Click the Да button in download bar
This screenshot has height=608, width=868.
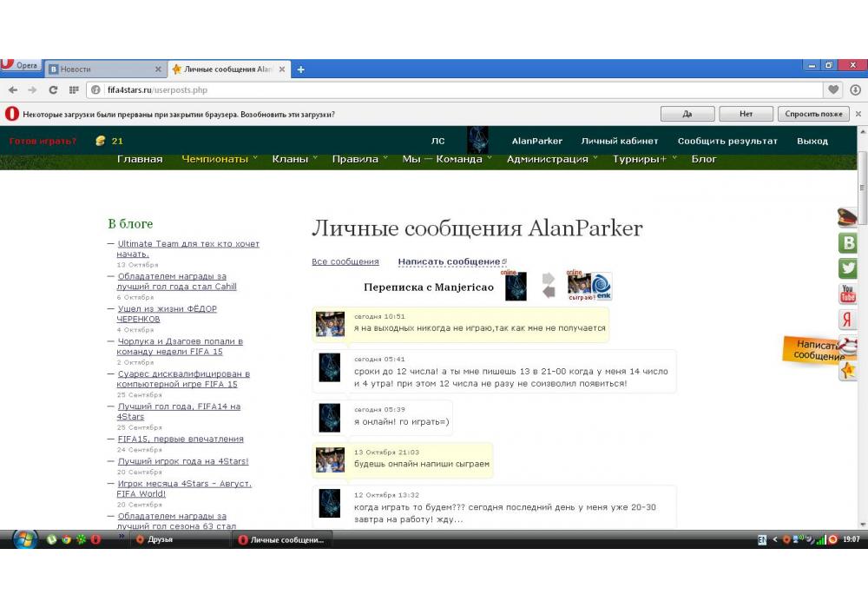(x=687, y=114)
